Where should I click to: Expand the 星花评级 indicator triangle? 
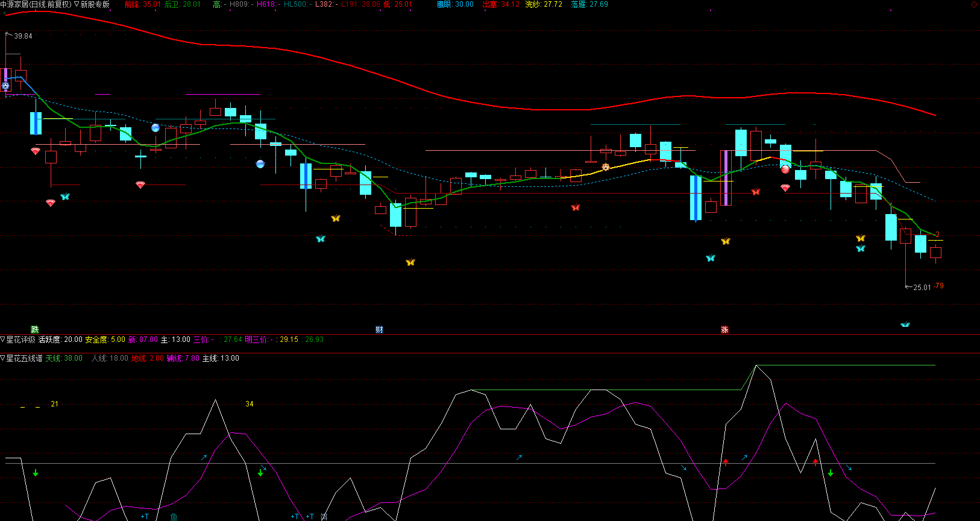3,339
